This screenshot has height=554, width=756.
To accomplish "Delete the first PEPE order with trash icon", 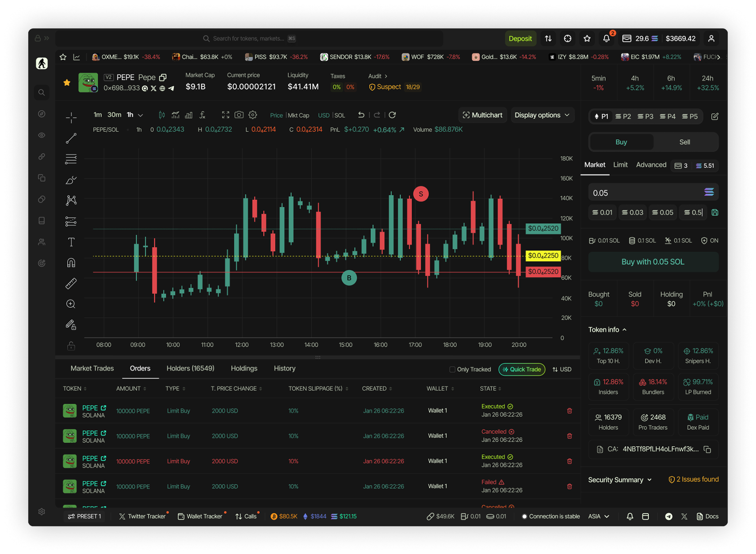I will pos(569,411).
